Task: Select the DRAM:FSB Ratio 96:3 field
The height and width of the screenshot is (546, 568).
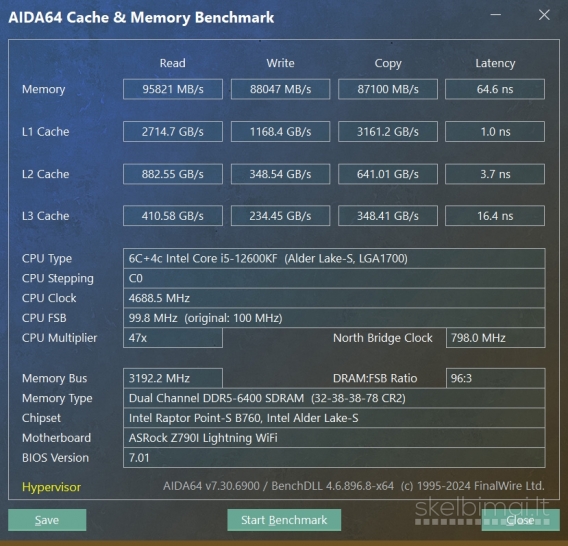Action: point(496,378)
